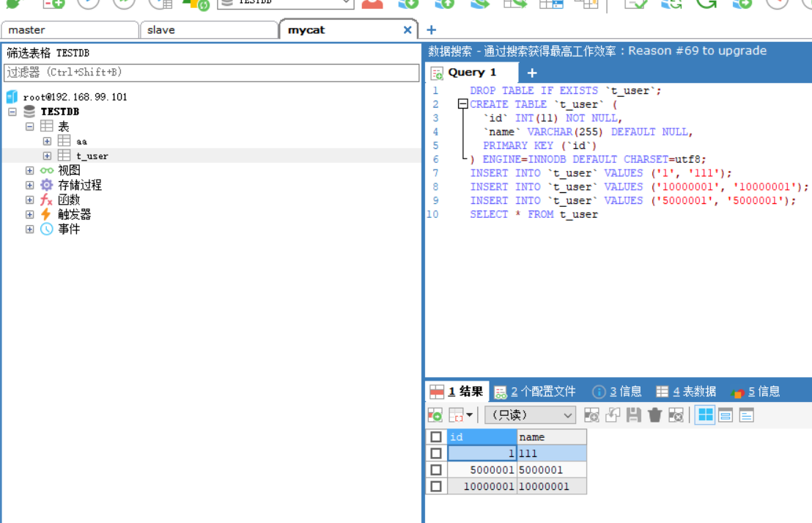This screenshot has height=523, width=812.
Task: Open user manager red person icon
Action: (372, 4)
